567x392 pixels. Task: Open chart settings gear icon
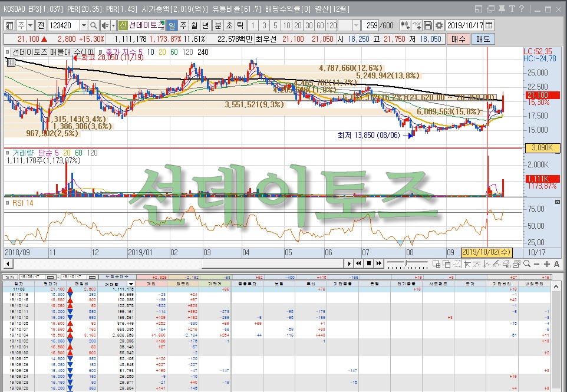(439, 25)
